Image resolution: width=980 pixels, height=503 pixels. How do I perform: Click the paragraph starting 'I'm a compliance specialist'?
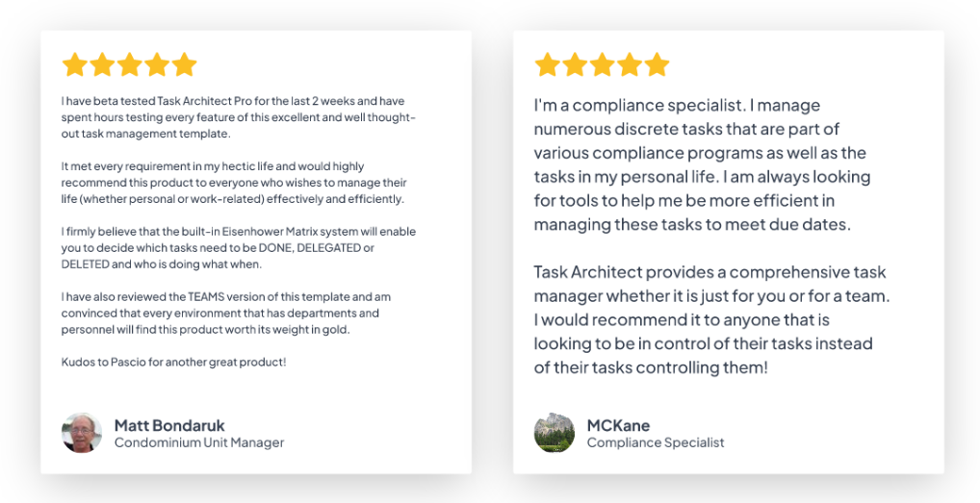[x=703, y=164]
